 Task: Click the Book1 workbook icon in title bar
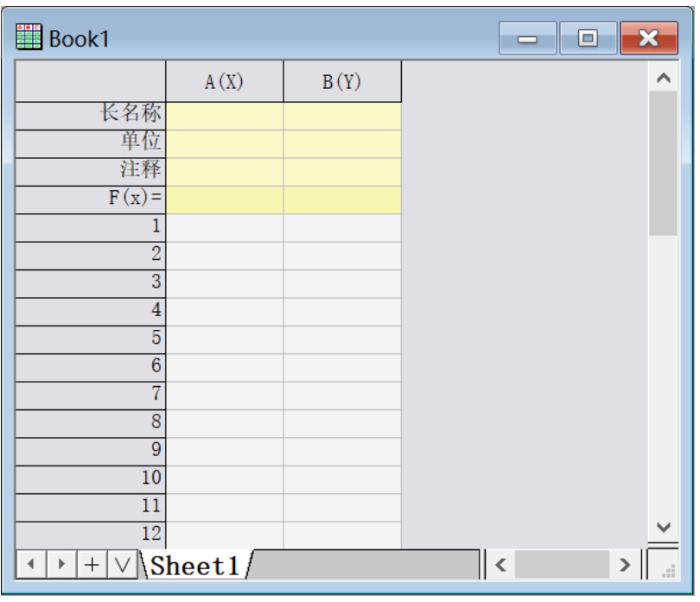tap(29, 37)
